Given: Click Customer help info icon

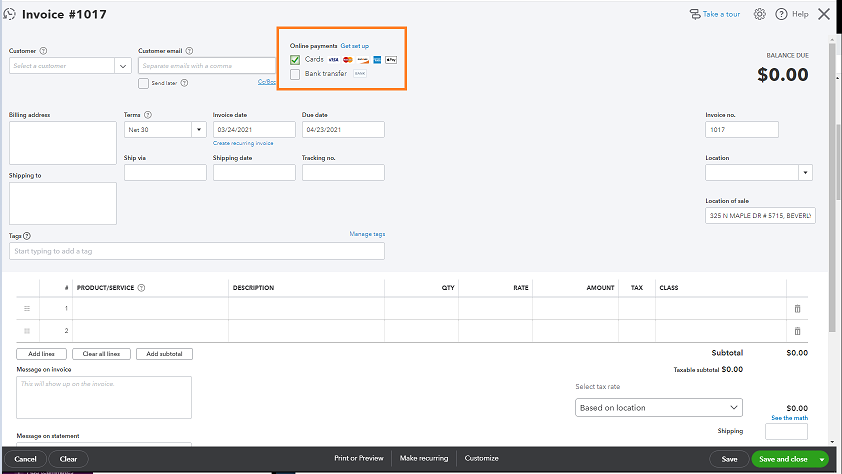Looking at the screenshot, I should coord(43,51).
